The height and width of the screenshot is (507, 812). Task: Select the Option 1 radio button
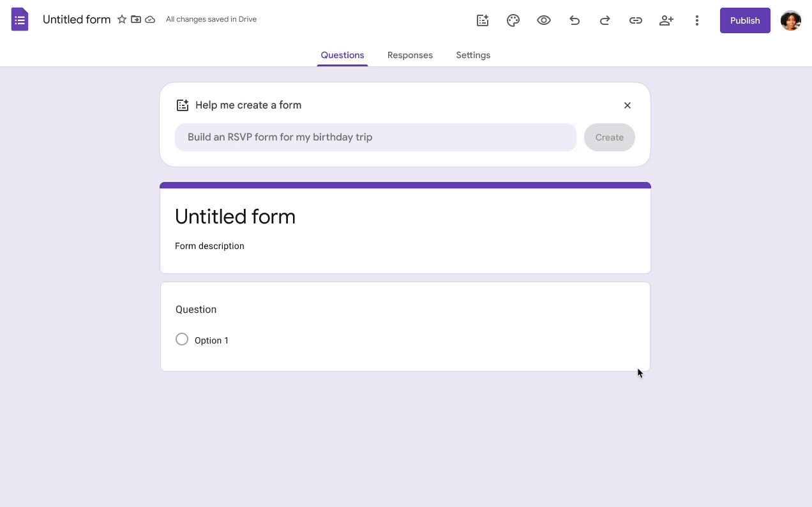(x=182, y=339)
